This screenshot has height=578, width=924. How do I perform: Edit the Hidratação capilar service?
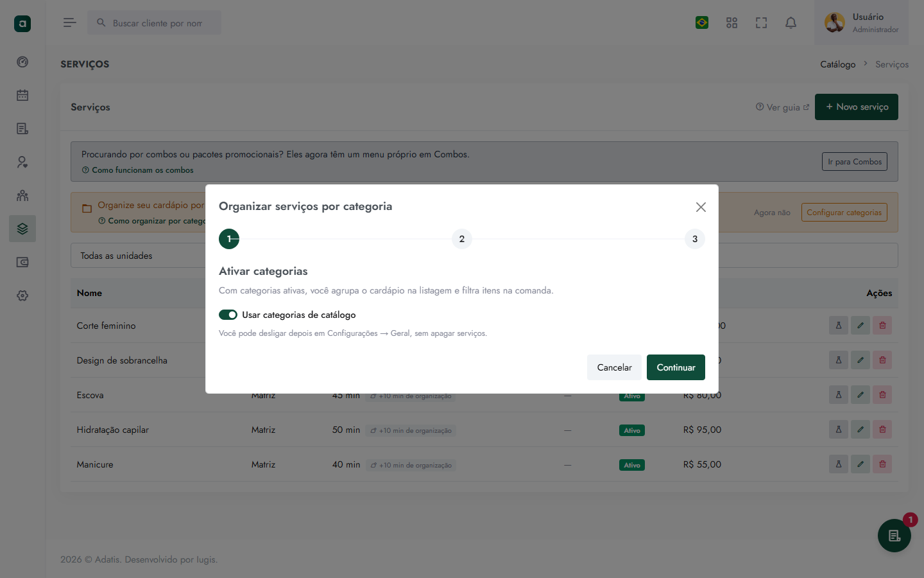[860, 430]
